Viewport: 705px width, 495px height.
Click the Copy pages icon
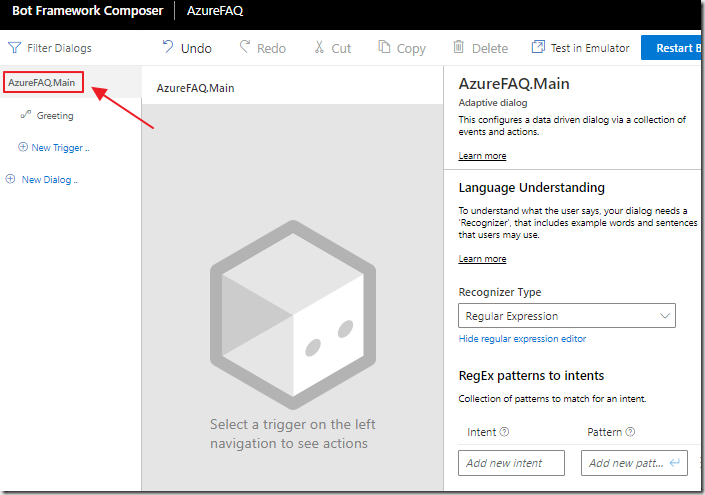pos(384,46)
